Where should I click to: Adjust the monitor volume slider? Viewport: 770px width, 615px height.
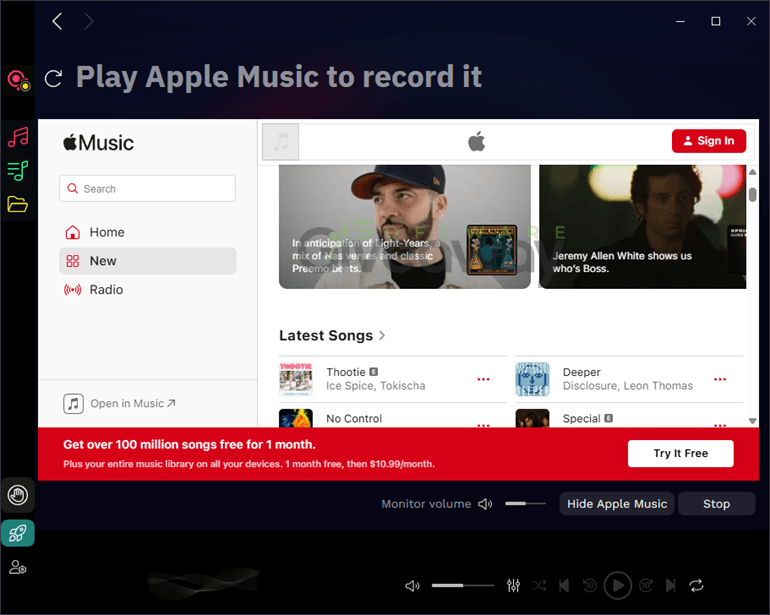point(525,503)
